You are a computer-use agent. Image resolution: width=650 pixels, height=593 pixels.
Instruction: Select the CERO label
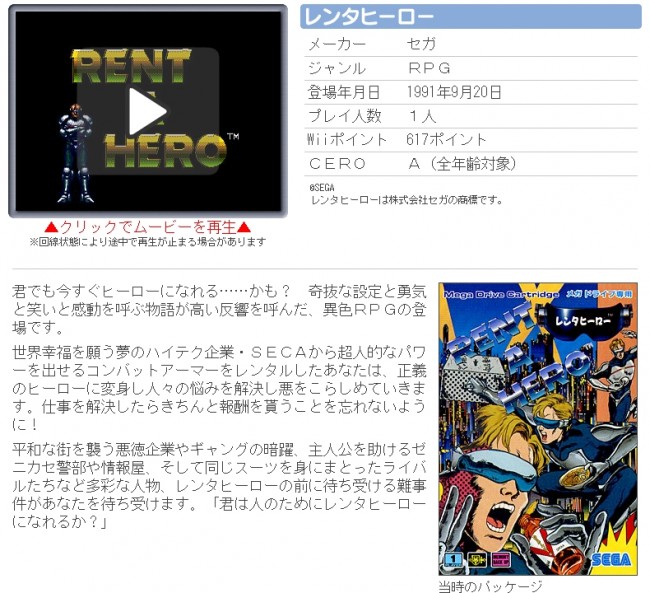point(337,164)
